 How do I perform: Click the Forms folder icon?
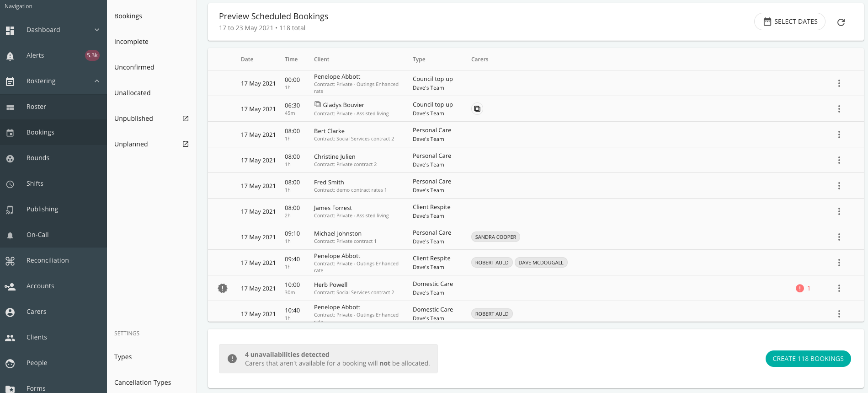pos(10,389)
